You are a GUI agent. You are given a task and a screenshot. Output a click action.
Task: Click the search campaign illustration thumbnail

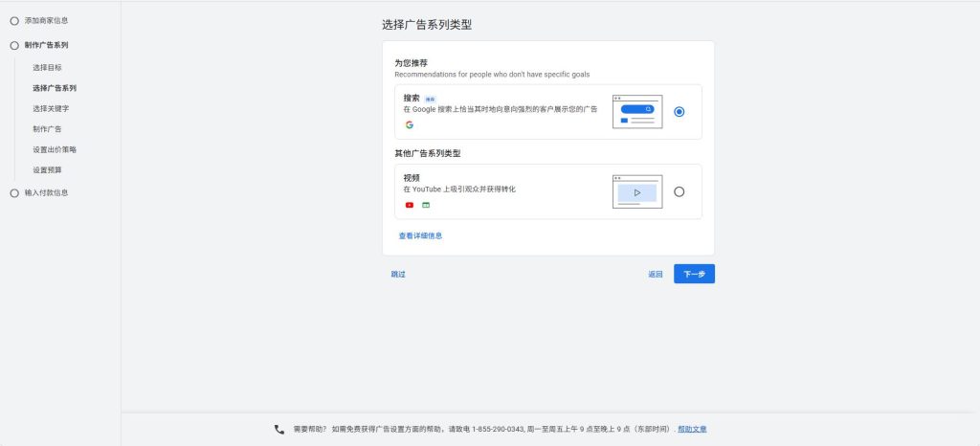coord(636,111)
